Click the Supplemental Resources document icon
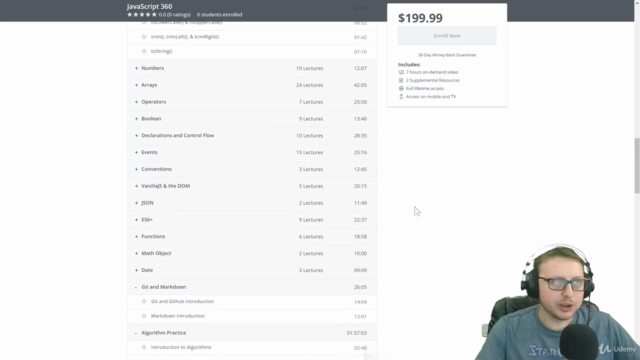Viewport: 640px width, 360px height. (401, 80)
